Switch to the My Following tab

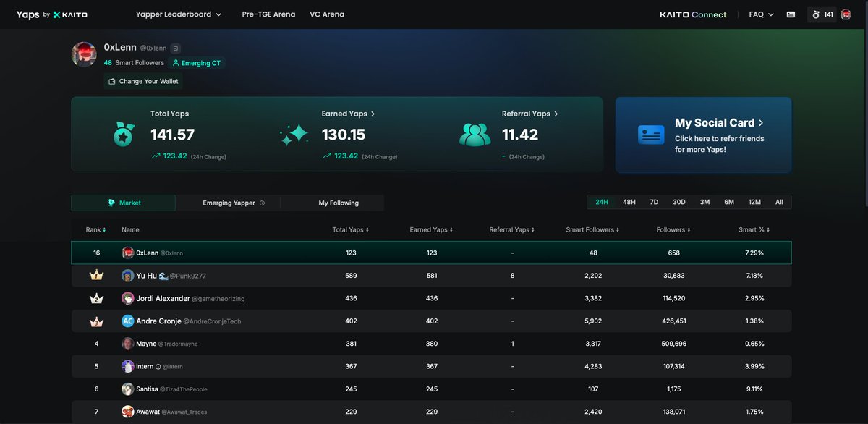pos(339,203)
